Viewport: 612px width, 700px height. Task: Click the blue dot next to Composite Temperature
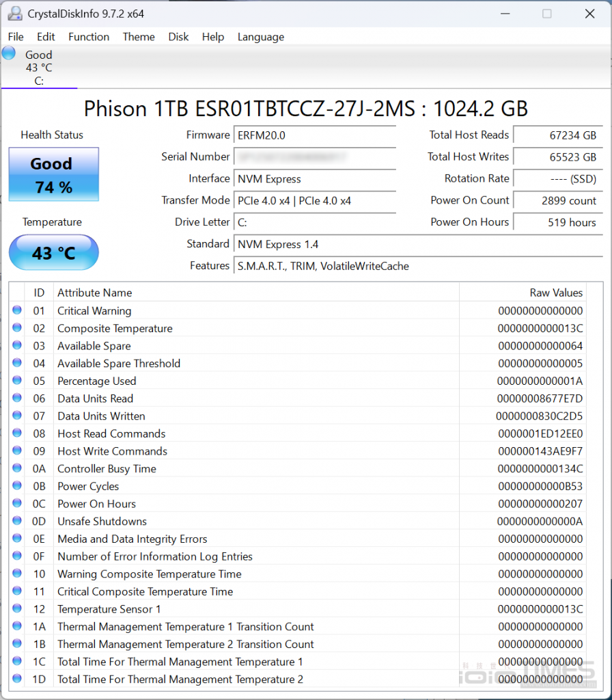pos(16,327)
